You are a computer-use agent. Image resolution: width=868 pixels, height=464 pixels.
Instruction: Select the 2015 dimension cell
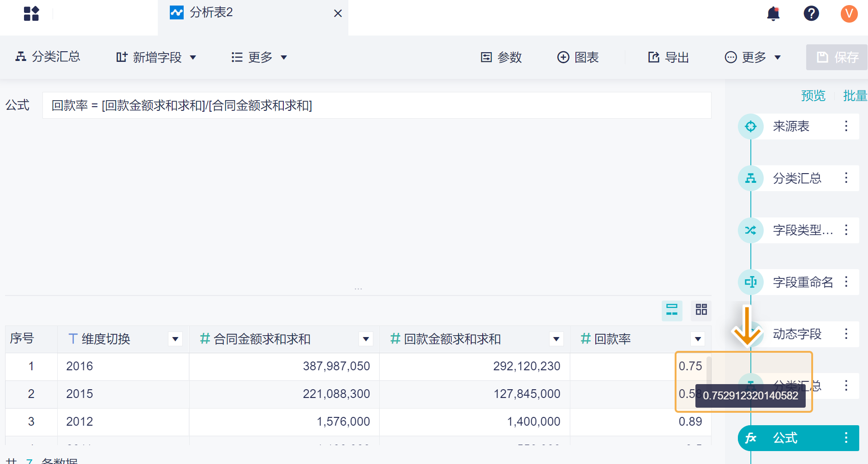(123, 394)
